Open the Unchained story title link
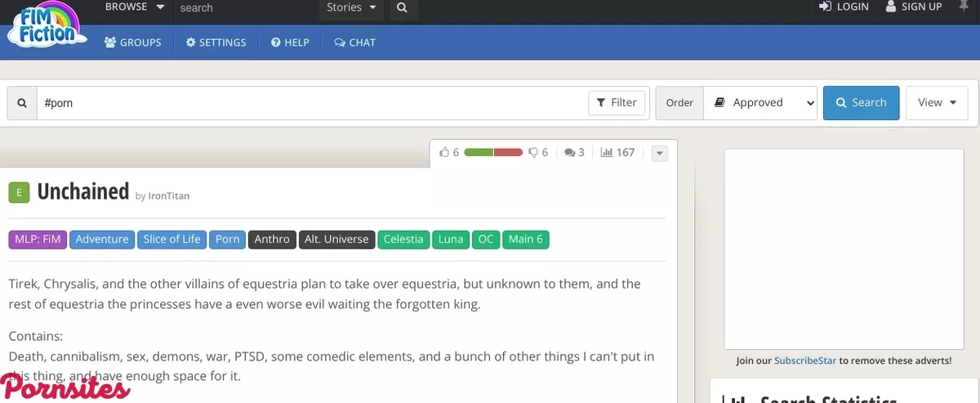This screenshot has height=403, width=980. [83, 191]
